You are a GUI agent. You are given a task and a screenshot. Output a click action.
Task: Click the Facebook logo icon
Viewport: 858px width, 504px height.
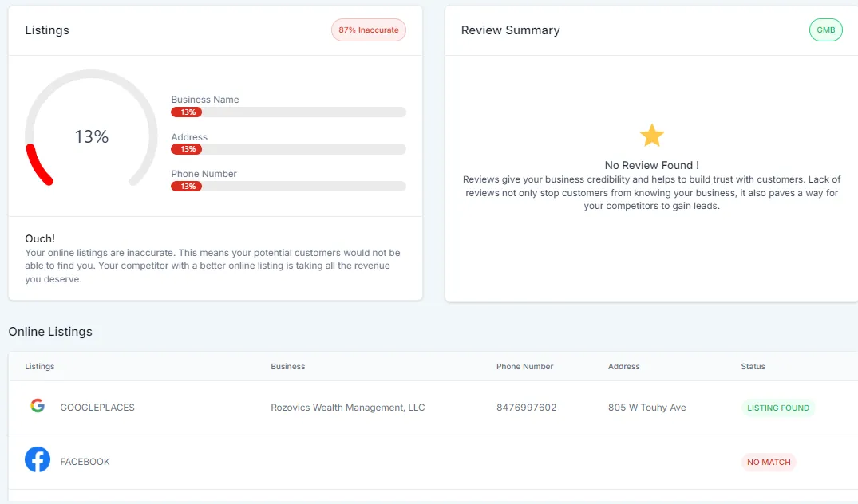click(38, 459)
